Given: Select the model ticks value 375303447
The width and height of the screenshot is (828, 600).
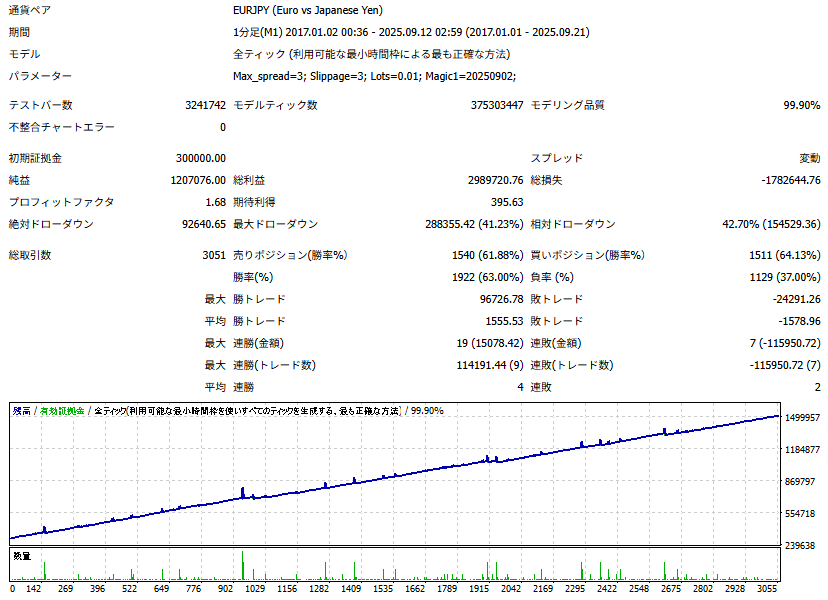Looking at the screenshot, I should [497, 105].
